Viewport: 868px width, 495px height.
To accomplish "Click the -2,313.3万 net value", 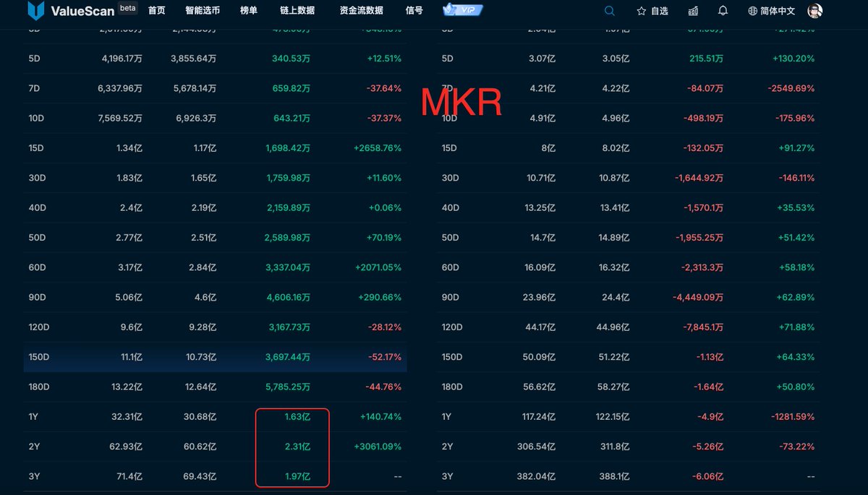I will [x=702, y=267].
